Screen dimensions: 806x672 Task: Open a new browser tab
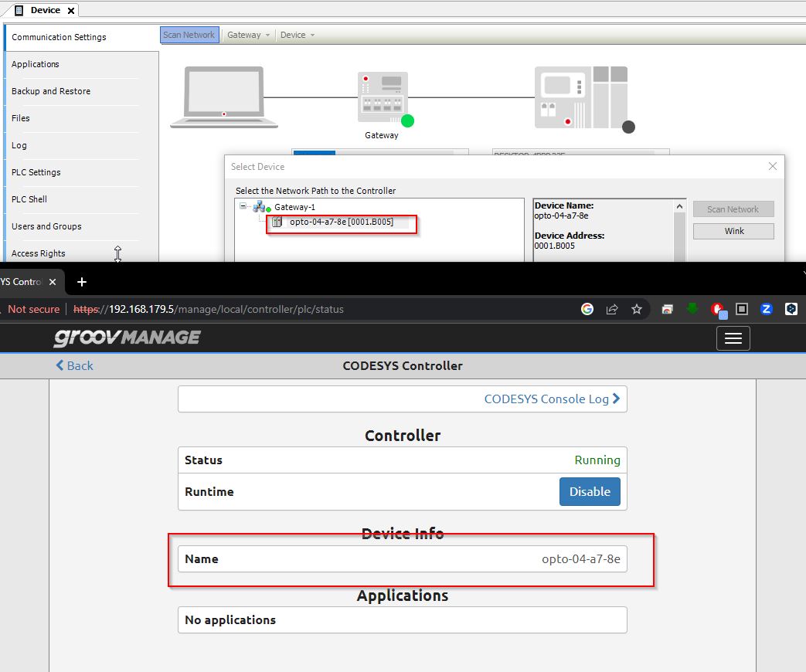[82, 281]
